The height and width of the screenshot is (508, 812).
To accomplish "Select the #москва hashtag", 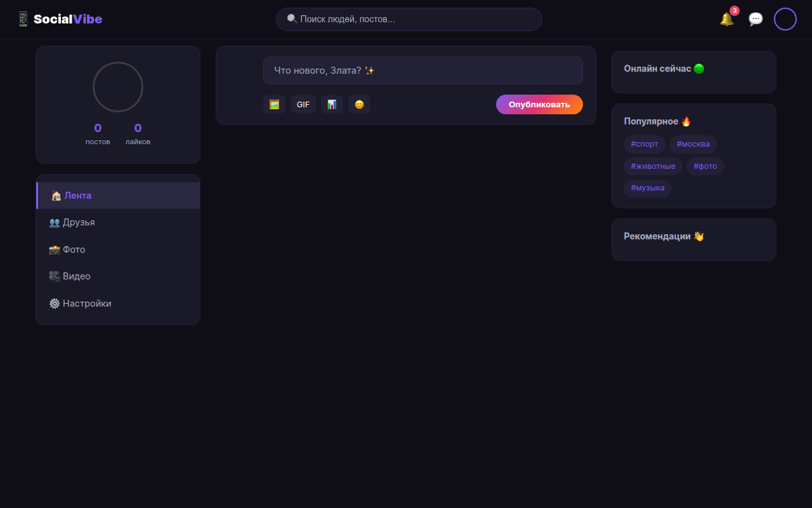I will (693, 144).
